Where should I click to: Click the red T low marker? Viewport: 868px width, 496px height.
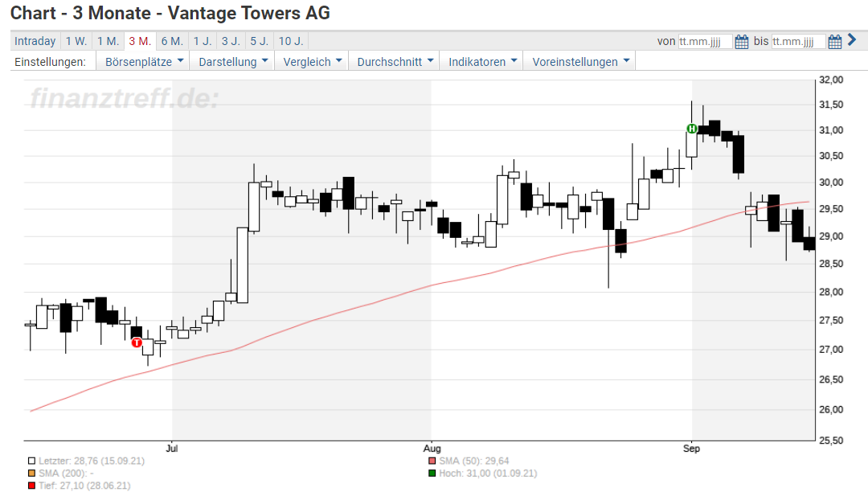click(x=137, y=342)
